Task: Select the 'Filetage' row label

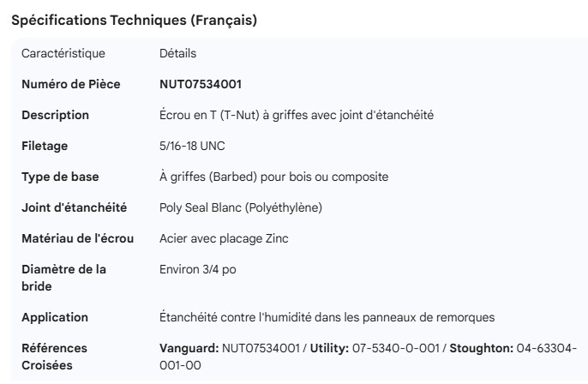Action: (x=45, y=146)
